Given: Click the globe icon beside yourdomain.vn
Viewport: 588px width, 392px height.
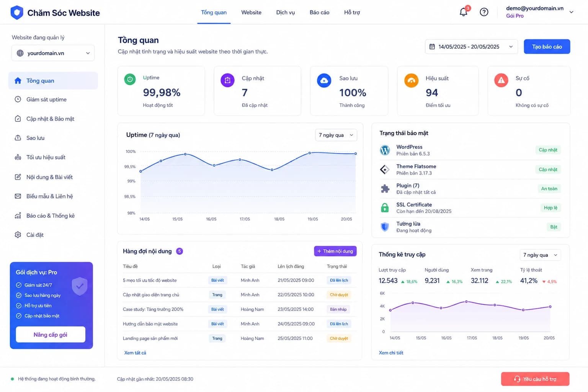Looking at the screenshot, I should point(20,53).
